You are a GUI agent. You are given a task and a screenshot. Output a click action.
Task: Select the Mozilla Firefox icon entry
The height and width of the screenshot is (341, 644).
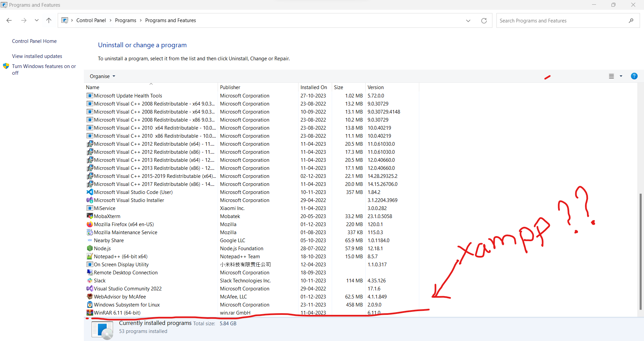[x=90, y=224]
